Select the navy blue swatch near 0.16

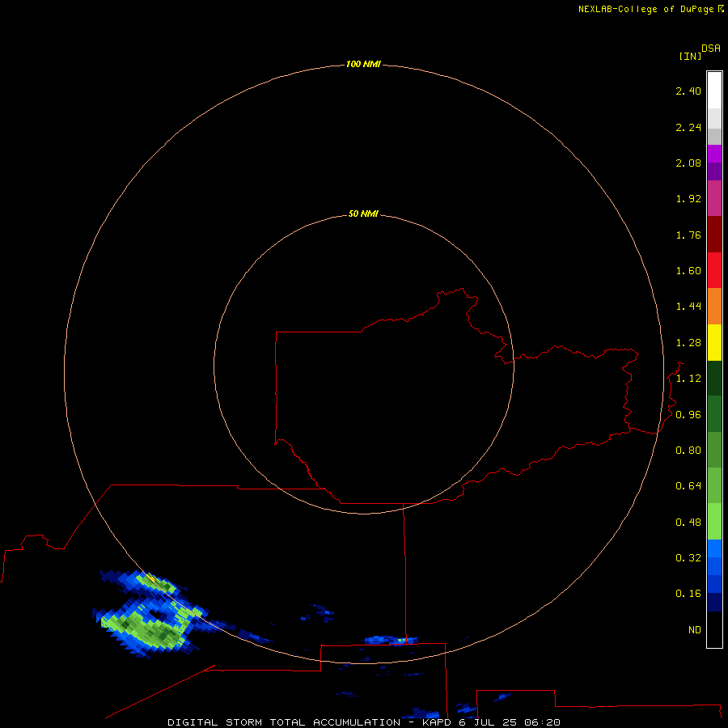click(714, 603)
